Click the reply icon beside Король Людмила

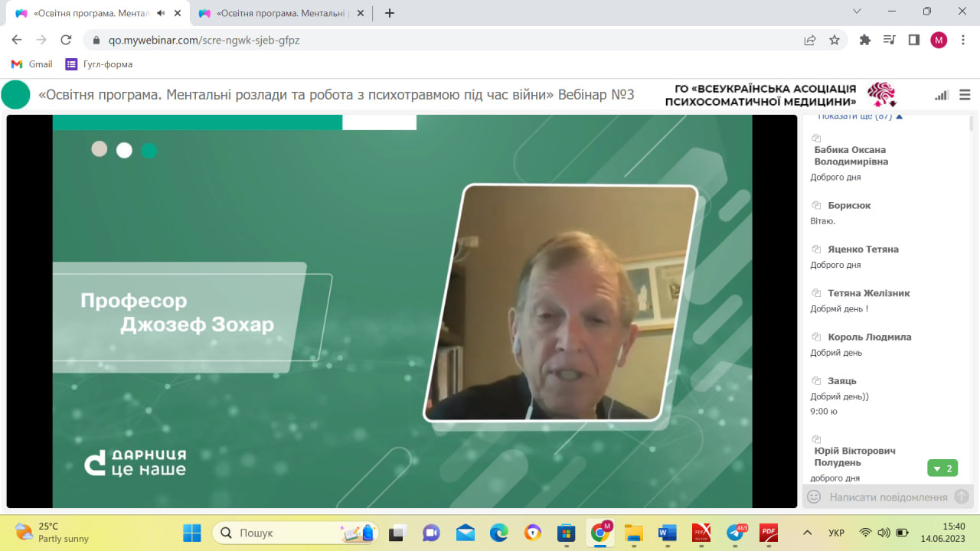click(x=816, y=337)
